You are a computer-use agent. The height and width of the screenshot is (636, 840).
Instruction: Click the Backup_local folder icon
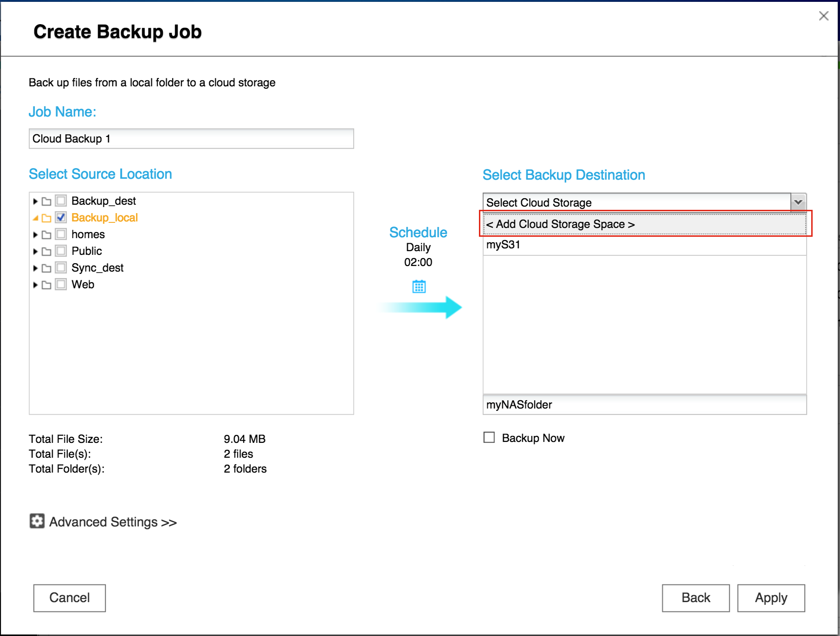click(46, 218)
